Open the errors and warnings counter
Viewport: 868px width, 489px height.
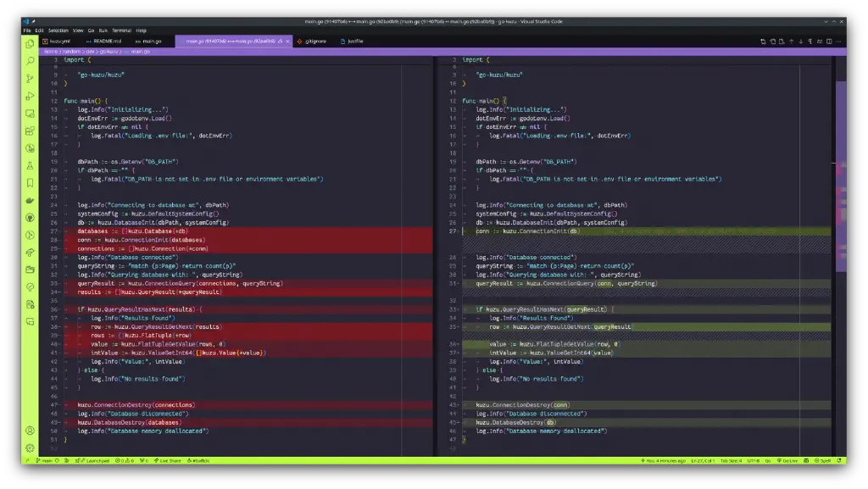125,461
